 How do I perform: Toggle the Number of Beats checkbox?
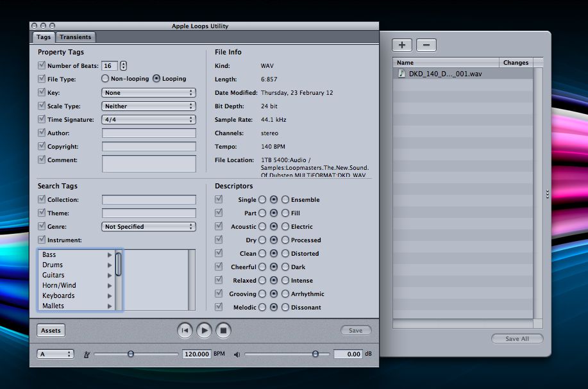(42, 65)
